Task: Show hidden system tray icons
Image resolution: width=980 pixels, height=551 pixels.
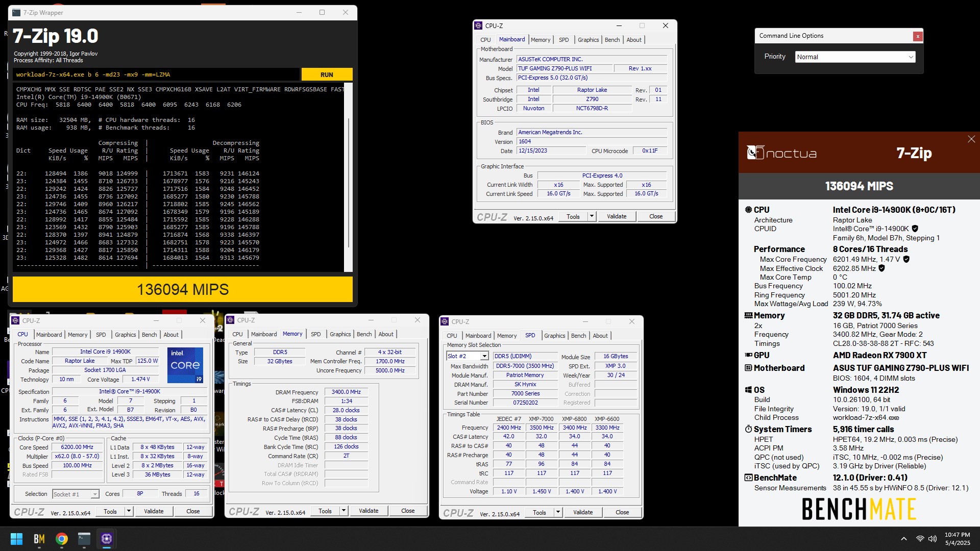Action: click(x=903, y=539)
